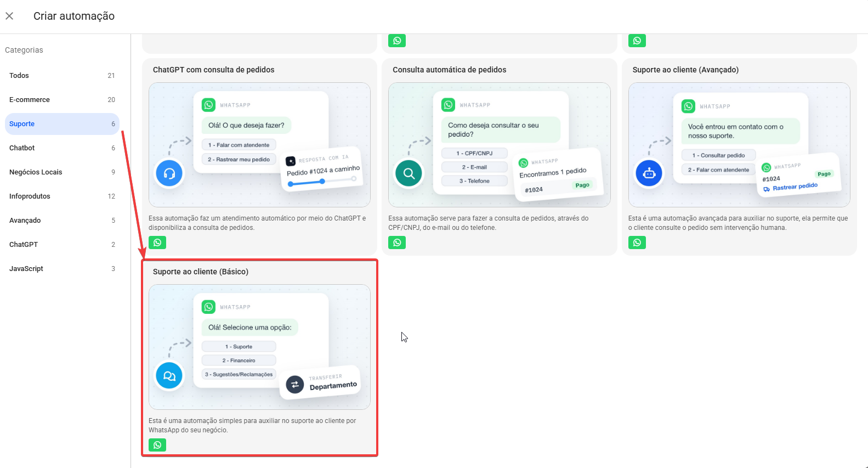Open the JavaScript category
This screenshot has height=468, width=868.
[62, 269]
